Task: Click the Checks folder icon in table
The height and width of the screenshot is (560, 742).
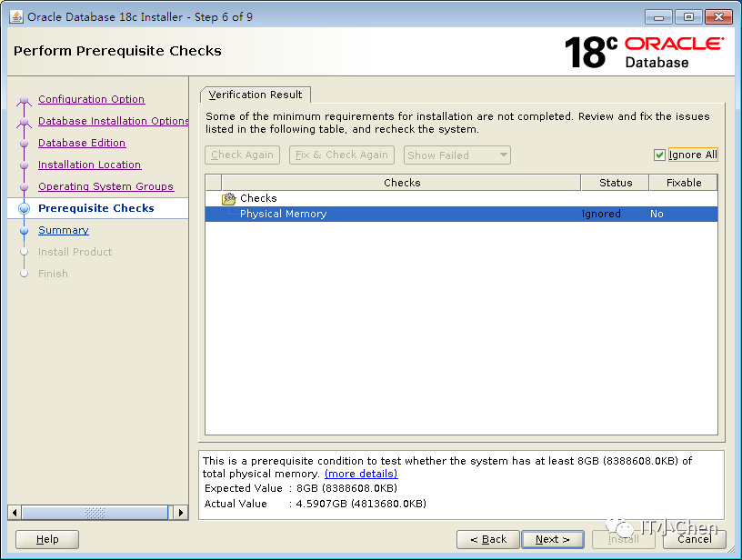Action: (228, 199)
